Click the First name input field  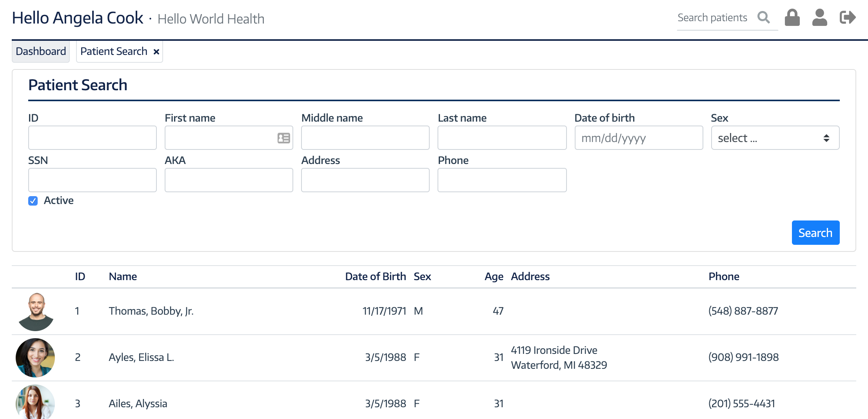(229, 138)
